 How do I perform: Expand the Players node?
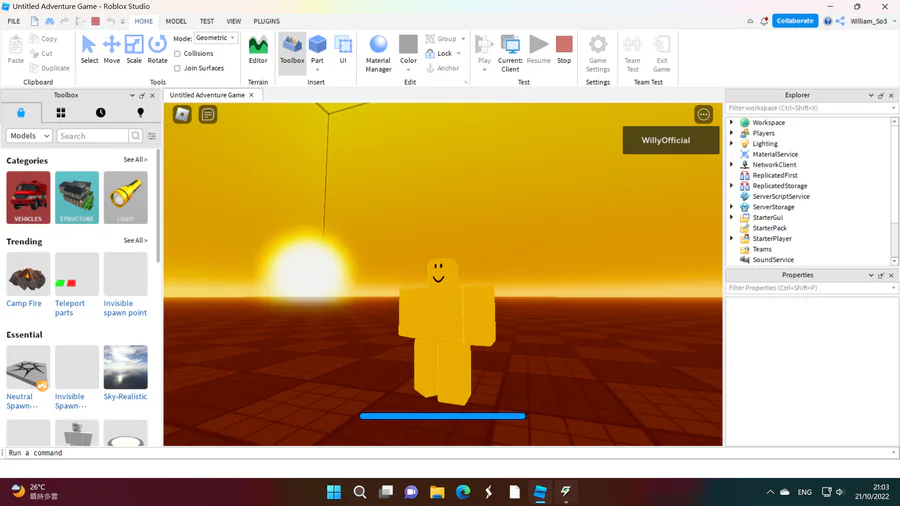(731, 133)
